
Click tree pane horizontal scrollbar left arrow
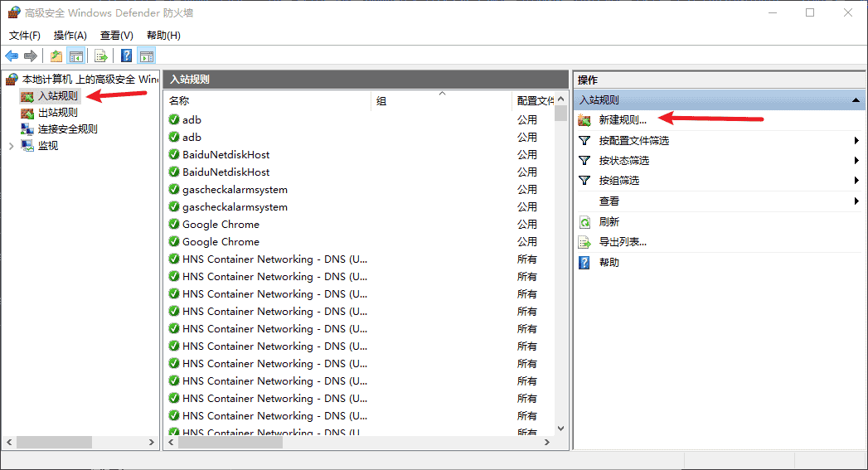(9, 443)
